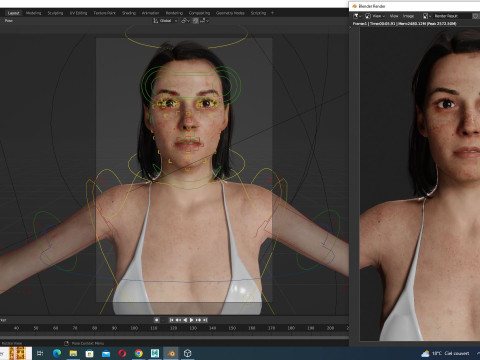Switch to the Layout workspace tab

click(14, 13)
